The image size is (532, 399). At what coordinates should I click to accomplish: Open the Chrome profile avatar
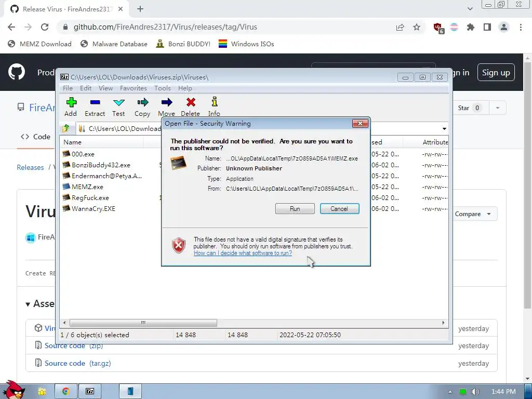tap(504, 27)
